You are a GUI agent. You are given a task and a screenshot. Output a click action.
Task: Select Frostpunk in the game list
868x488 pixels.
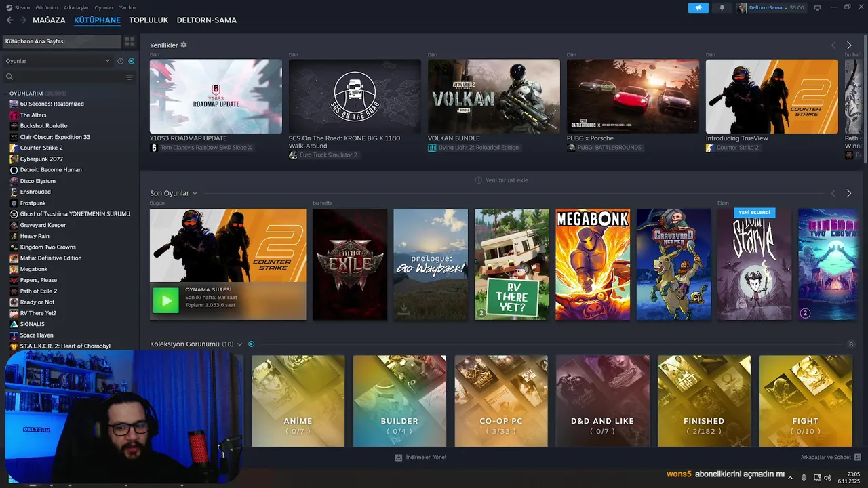(x=33, y=203)
